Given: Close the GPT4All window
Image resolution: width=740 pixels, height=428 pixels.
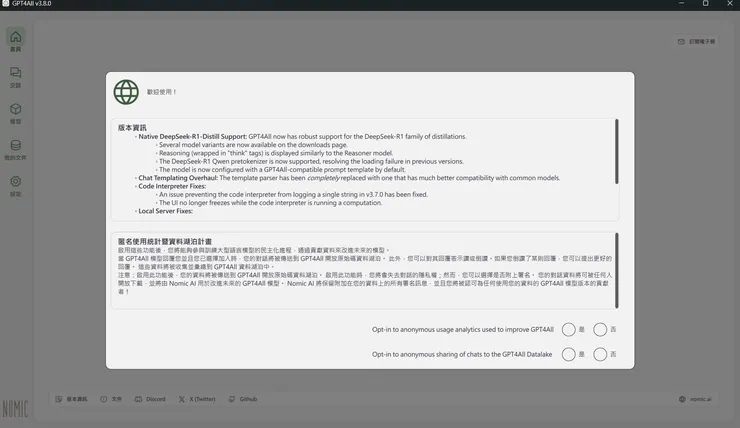Looking at the screenshot, I should tap(730, 3).
